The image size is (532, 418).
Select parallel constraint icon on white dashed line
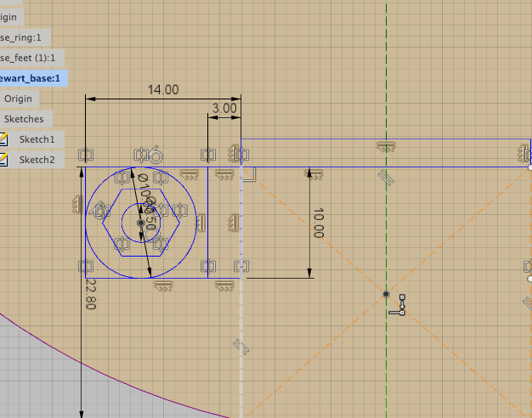pos(241,347)
